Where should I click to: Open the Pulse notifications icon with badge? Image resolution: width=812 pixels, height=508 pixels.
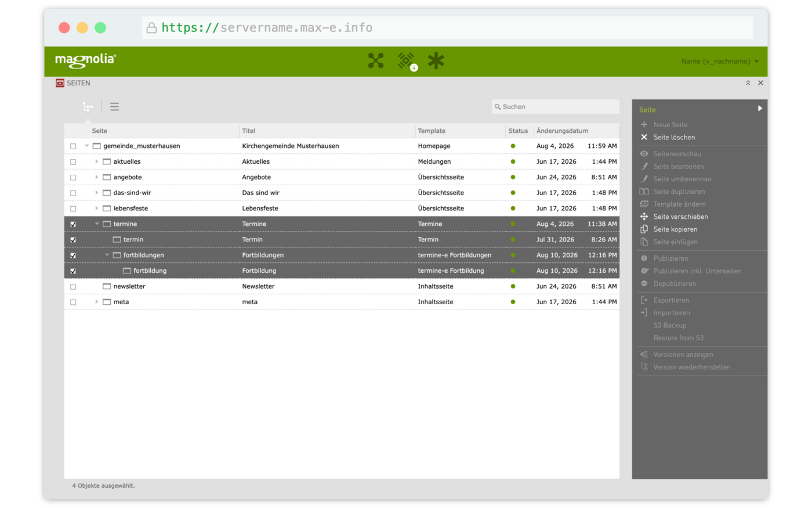[x=407, y=60]
